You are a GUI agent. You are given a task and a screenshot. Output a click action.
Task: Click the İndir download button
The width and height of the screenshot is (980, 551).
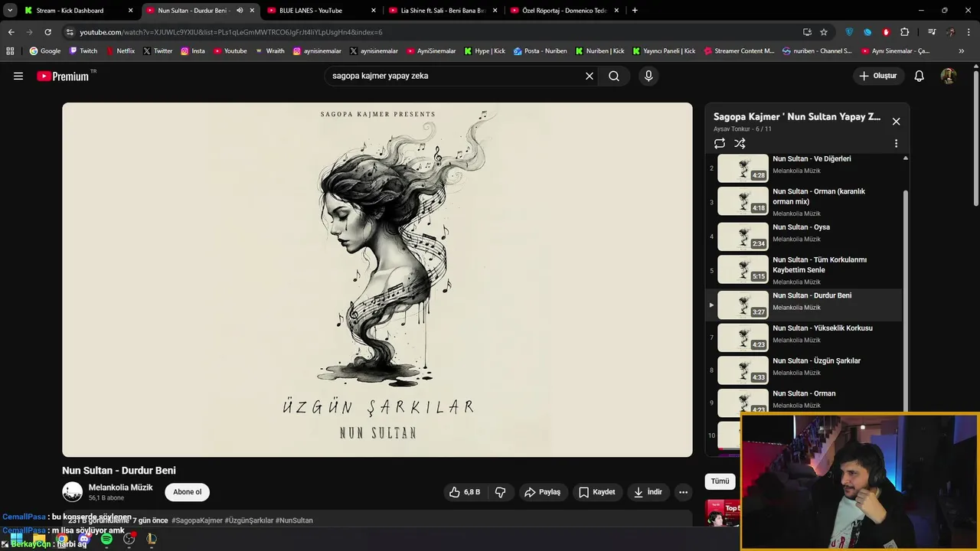click(648, 492)
